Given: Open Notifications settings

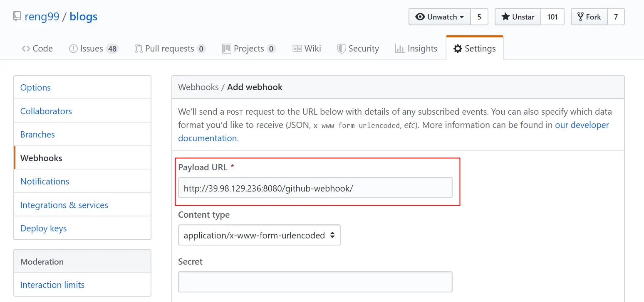Looking at the screenshot, I should tap(82, 181).
